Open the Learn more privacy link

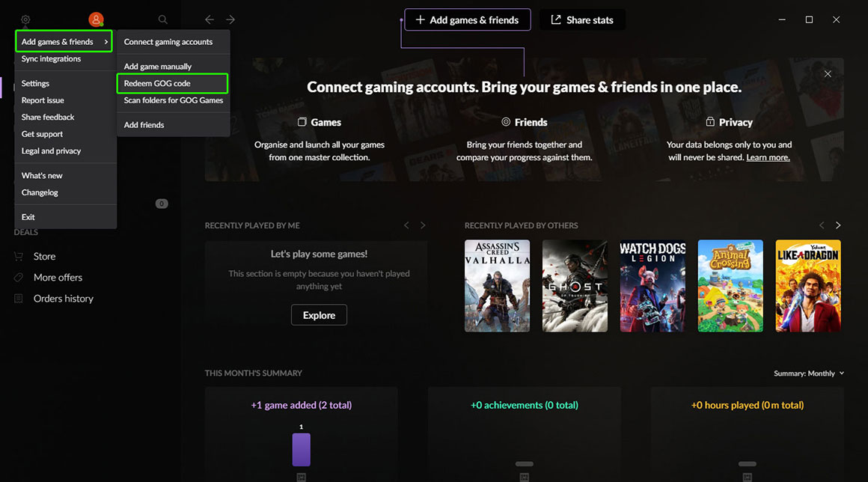(x=768, y=157)
